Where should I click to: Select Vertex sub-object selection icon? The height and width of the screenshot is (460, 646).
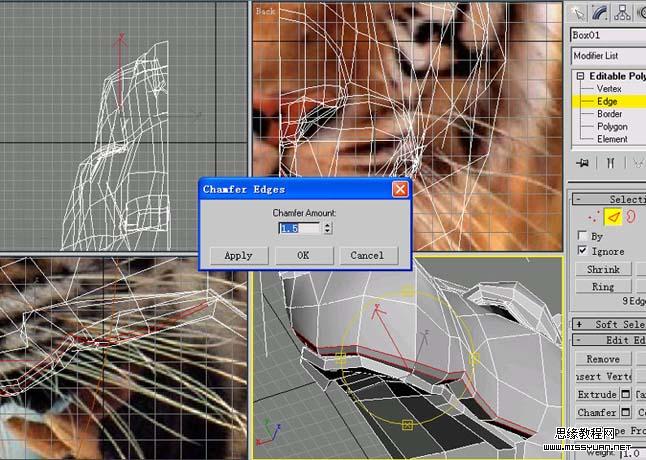[594, 217]
